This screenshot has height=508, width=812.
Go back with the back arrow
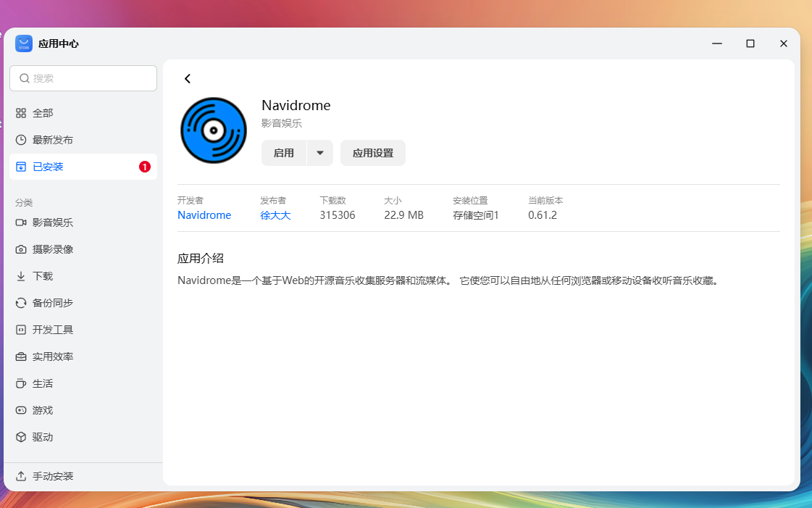click(188, 78)
